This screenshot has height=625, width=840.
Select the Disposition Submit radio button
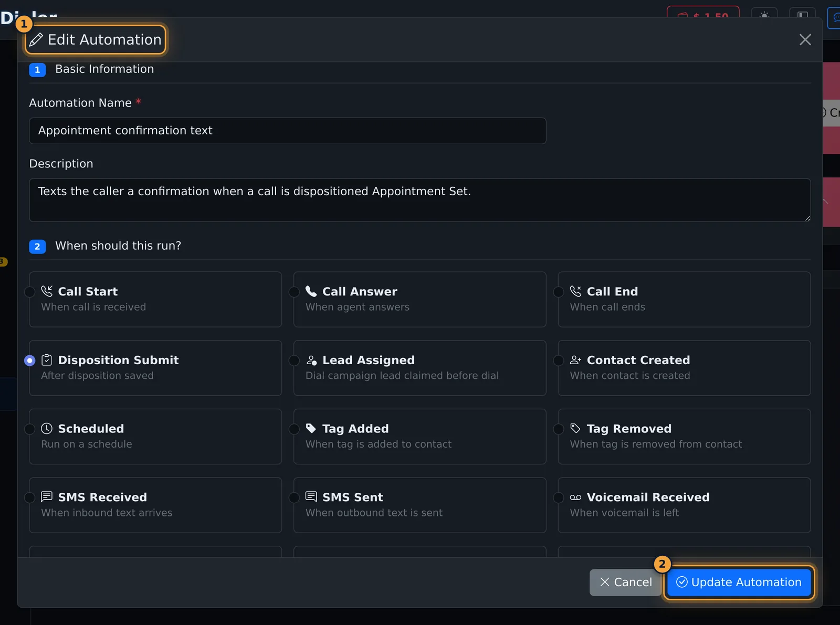[x=30, y=361]
